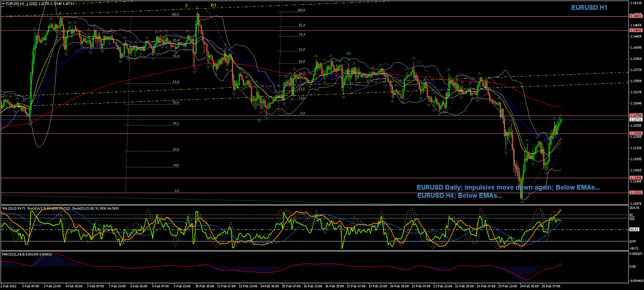Click the triangle before the EURUSD,H1 title

pyautogui.click(x=3, y=4)
